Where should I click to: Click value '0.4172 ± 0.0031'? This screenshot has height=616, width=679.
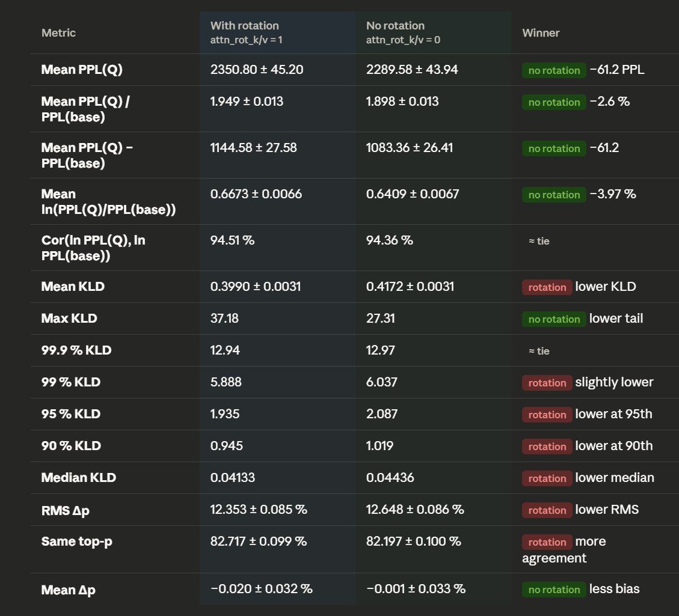point(410,287)
